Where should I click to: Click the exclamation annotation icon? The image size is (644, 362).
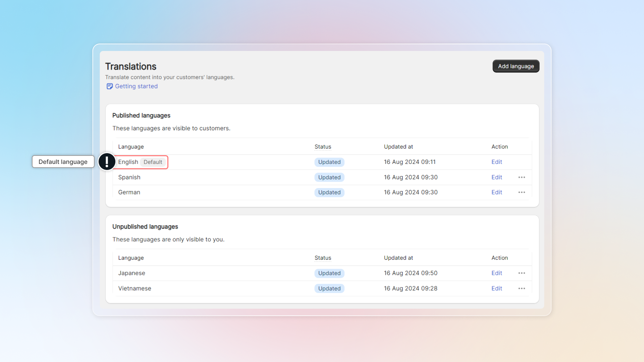coord(107,162)
